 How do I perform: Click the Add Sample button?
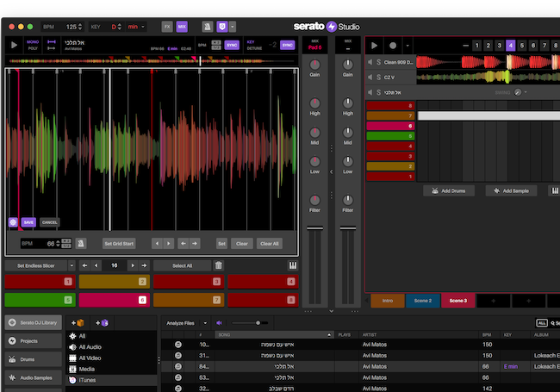(511, 190)
